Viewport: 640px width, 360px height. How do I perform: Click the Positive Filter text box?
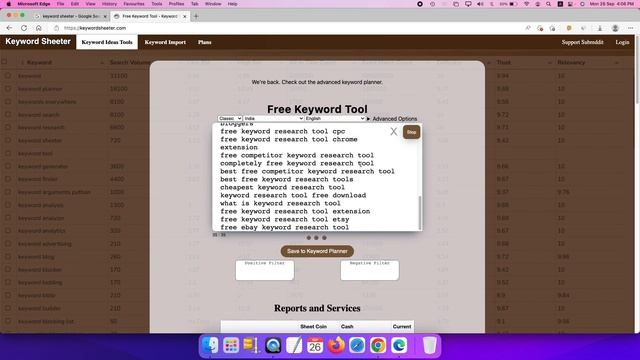point(264,270)
